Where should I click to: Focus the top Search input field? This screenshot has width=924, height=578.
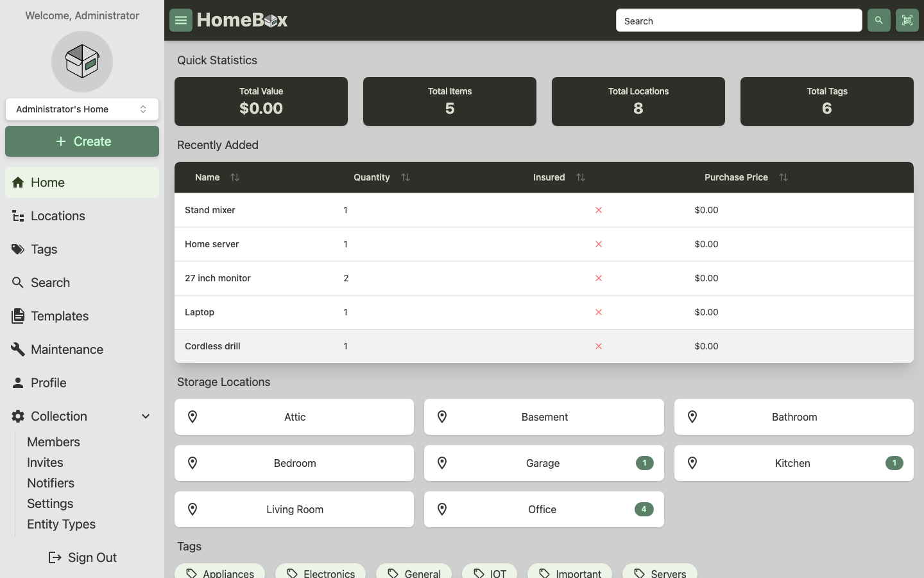point(739,21)
